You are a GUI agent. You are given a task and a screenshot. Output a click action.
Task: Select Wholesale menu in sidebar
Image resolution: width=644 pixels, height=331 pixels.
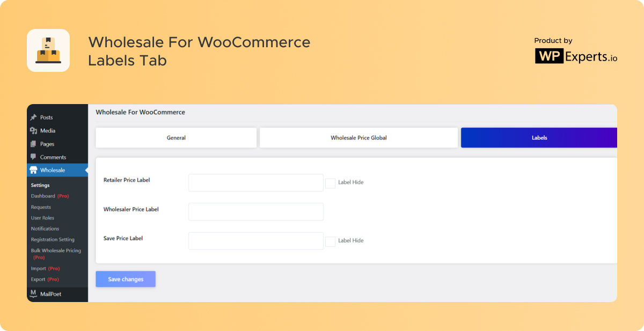coord(57,170)
